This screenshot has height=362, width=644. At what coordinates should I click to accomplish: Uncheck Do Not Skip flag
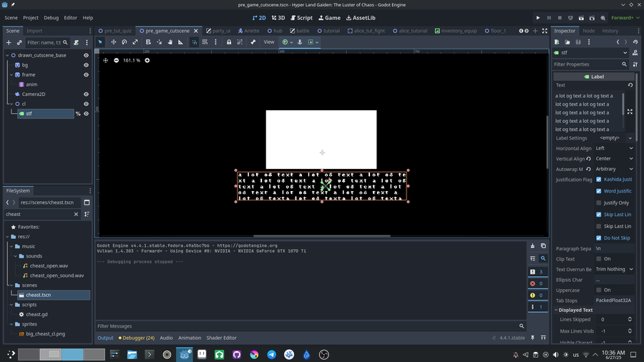coord(599,238)
